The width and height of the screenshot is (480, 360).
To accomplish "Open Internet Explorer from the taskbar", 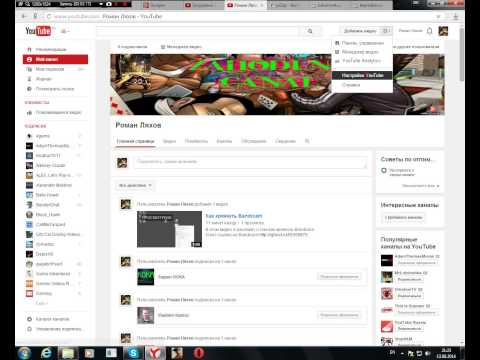I will pyautogui.click(x=46, y=353).
